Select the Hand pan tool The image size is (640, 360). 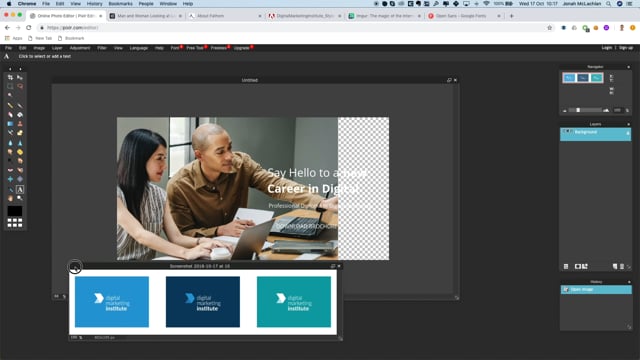[10, 198]
